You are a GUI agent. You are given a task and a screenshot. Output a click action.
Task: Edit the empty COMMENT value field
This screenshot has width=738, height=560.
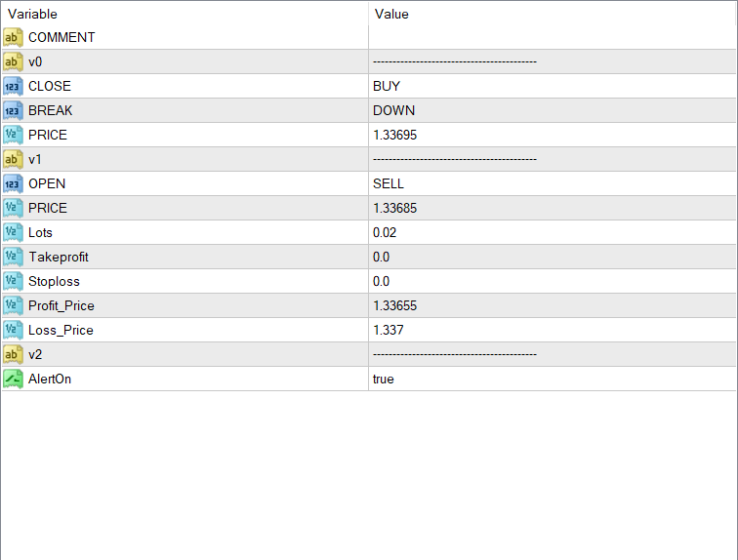pos(552,37)
